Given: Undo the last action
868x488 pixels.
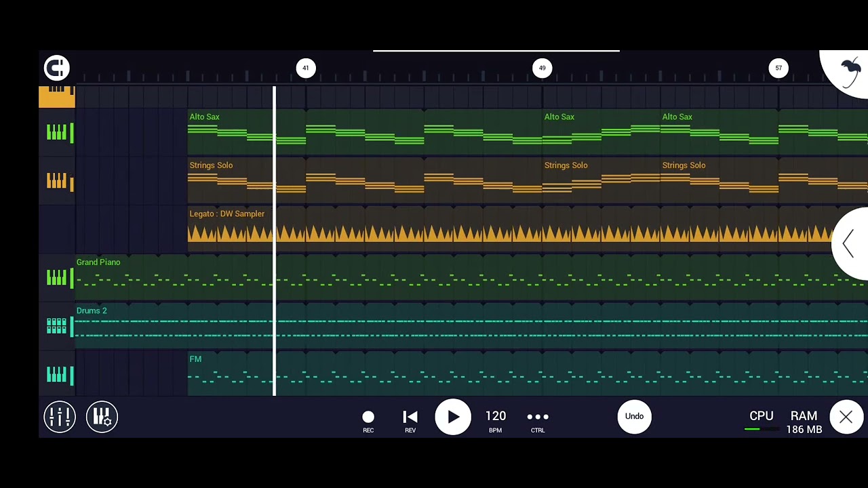Looking at the screenshot, I should (634, 416).
